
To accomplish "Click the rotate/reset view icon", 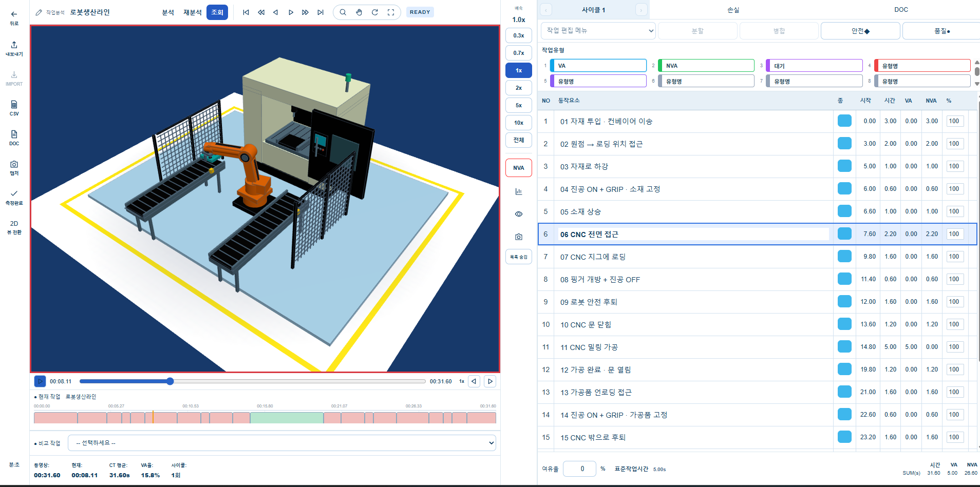I will point(375,12).
